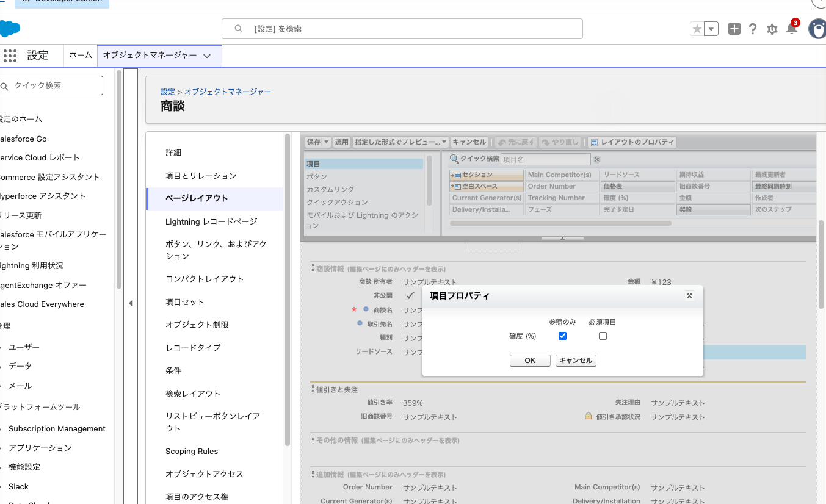Collapse the palette using the up-arrow handle
This screenshot has height=504, width=826.
pyautogui.click(x=562, y=239)
